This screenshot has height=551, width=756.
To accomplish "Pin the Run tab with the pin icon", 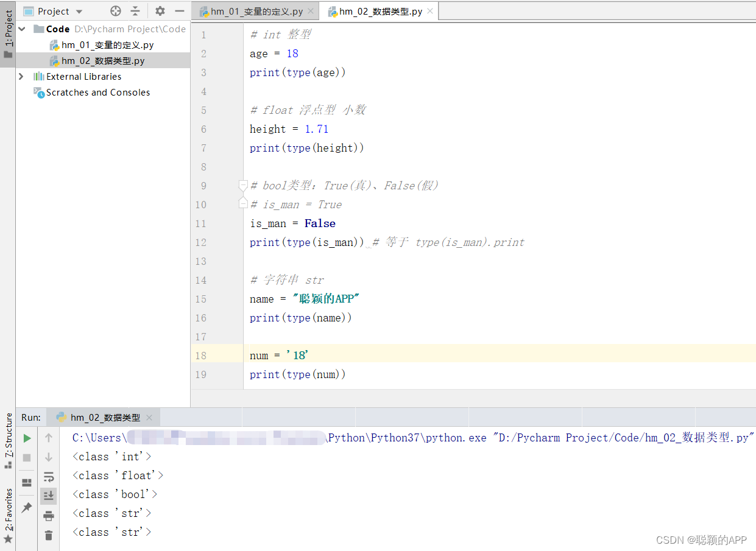I will coord(27,507).
